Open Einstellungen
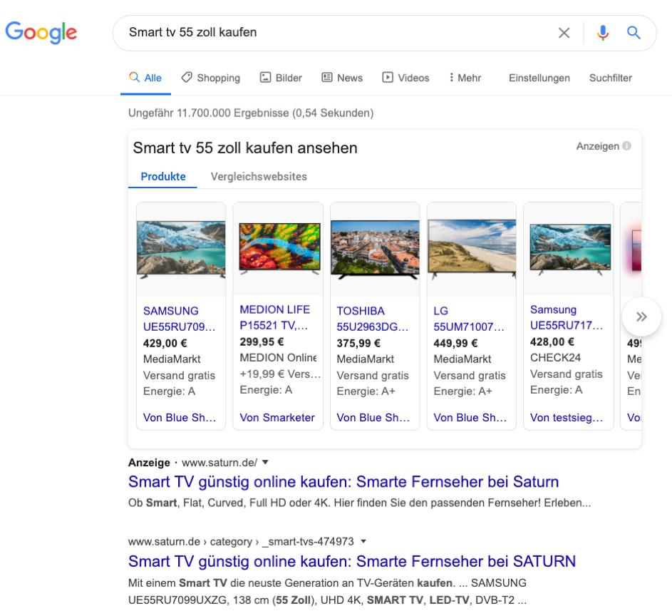Viewport: 672px width, 616px height. point(539,78)
